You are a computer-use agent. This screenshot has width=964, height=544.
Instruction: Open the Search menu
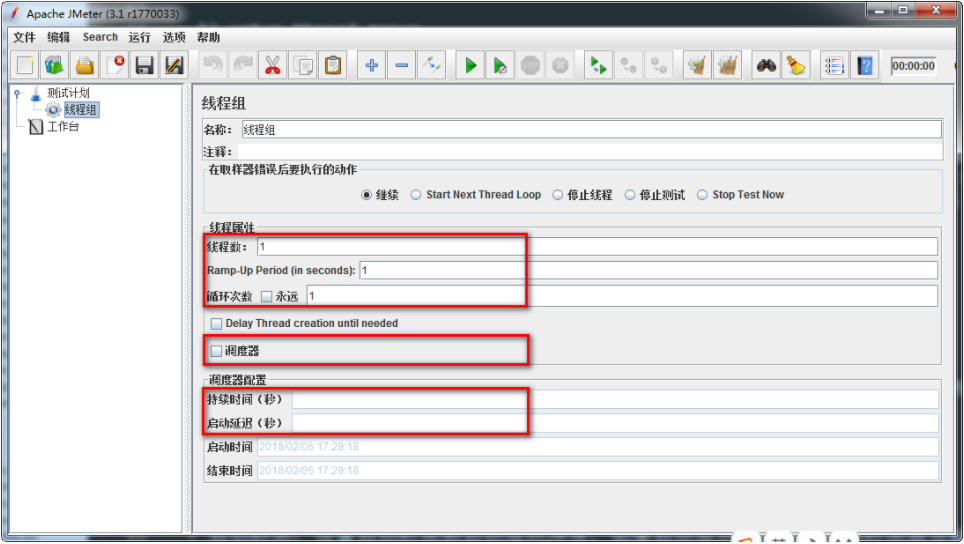(100, 37)
